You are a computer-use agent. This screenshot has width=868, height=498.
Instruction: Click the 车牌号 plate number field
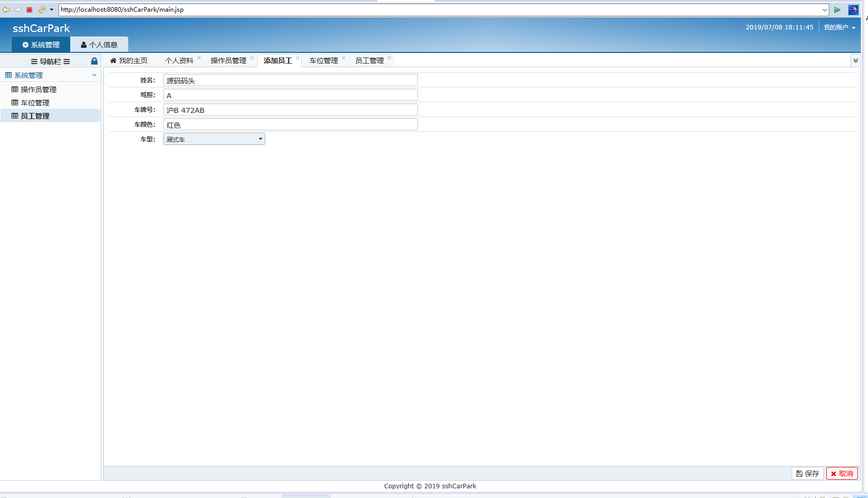tap(291, 110)
